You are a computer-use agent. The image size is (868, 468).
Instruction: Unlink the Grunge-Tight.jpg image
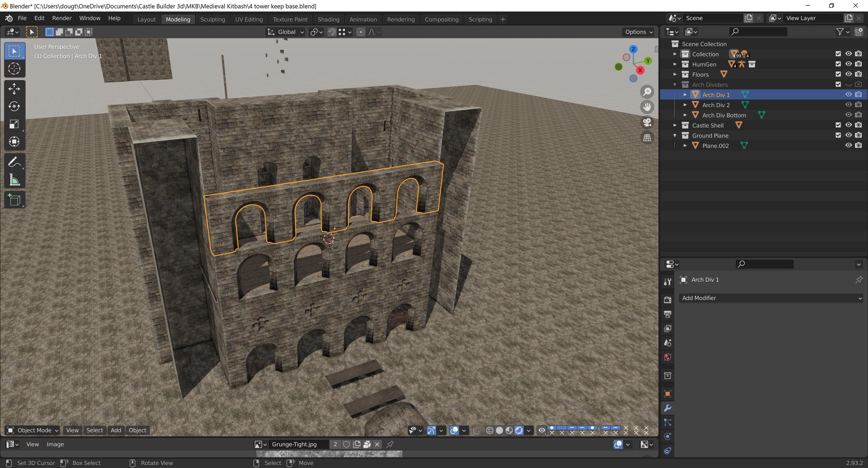[377, 444]
